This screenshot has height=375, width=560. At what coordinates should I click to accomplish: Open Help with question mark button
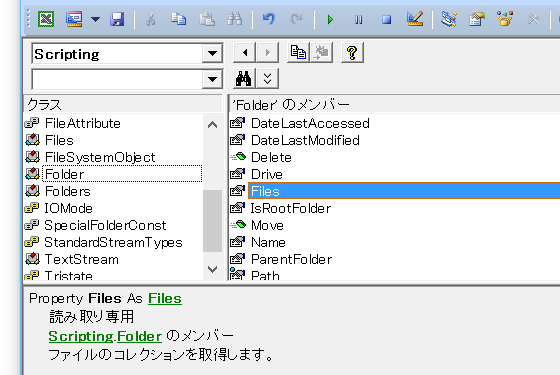(352, 53)
